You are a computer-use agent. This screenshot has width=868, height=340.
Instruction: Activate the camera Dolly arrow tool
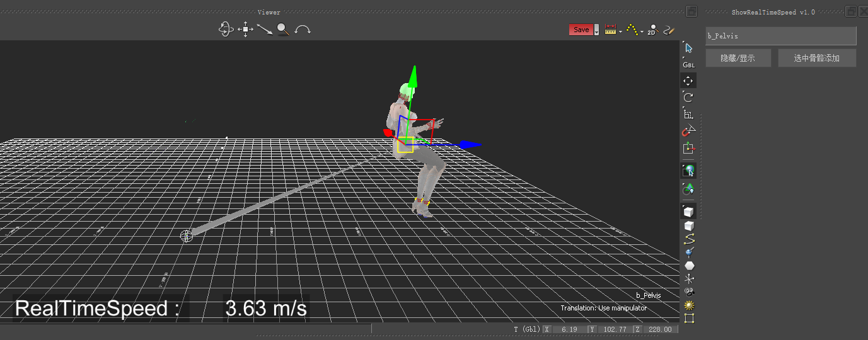click(264, 29)
